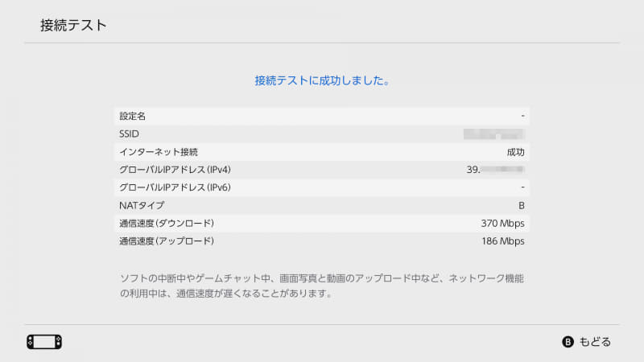Image resolution: width=644 pixels, height=362 pixels.
Task: Click the 接続テストに成功しました message
Action: tap(322, 80)
